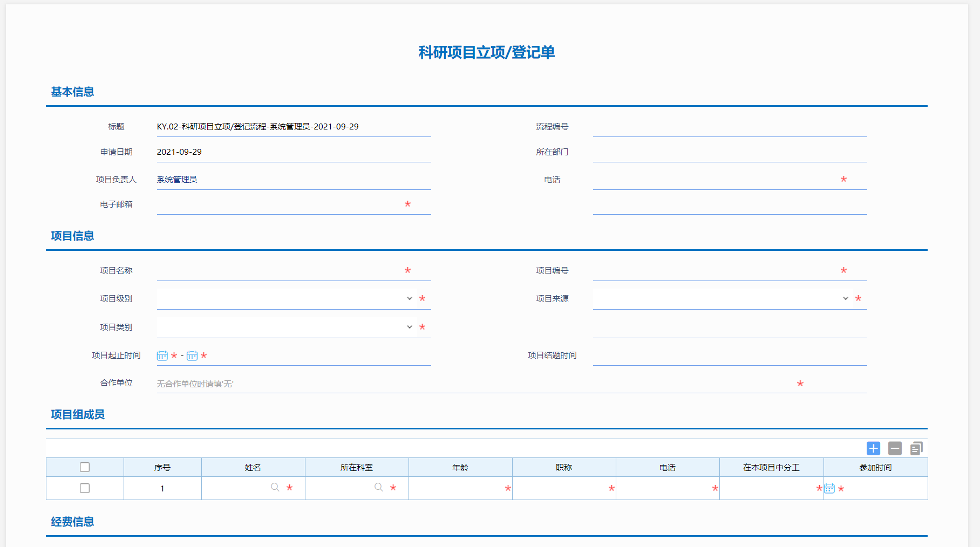
Task: Expand the 项目级别 dropdown
Action: point(410,298)
